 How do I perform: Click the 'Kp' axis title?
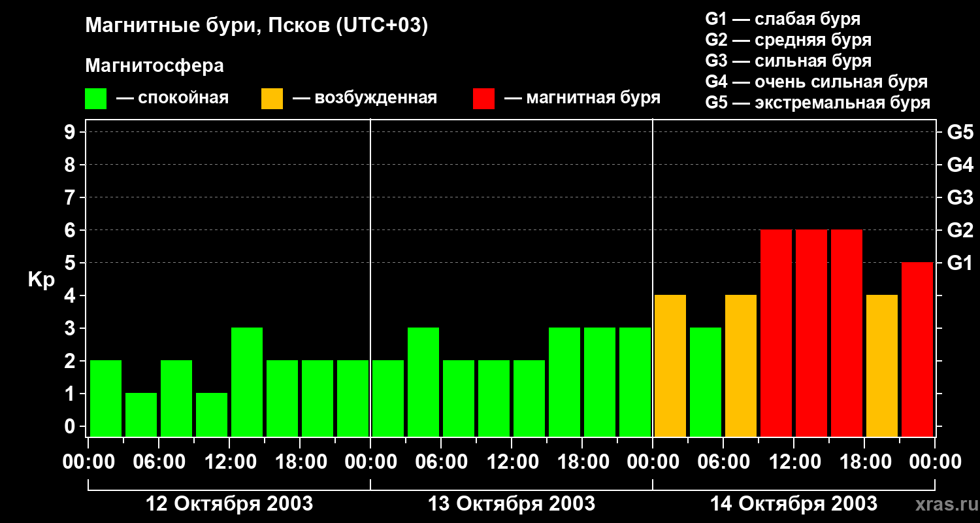[x=41, y=280]
